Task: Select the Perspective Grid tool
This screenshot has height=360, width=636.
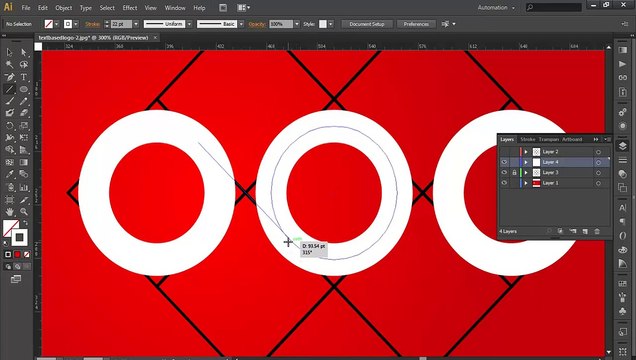Action: point(24,150)
